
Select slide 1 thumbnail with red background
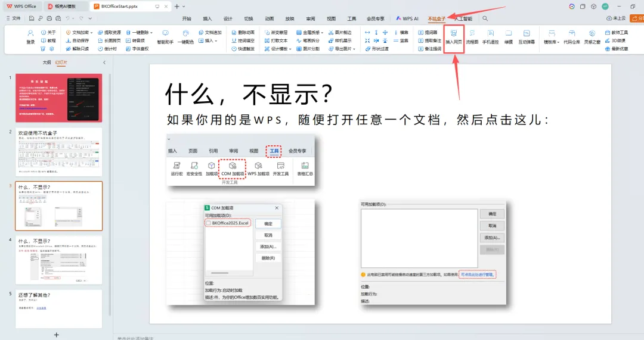point(58,98)
